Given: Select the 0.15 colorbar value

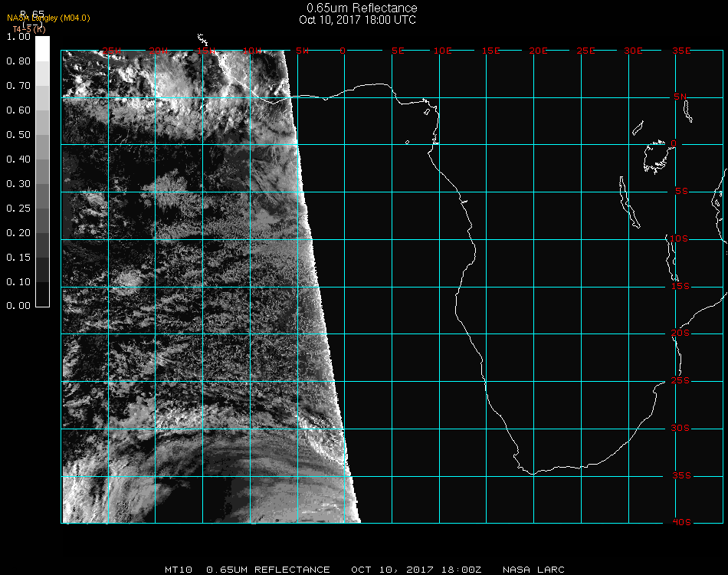Looking at the screenshot, I should click(x=18, y=258).
